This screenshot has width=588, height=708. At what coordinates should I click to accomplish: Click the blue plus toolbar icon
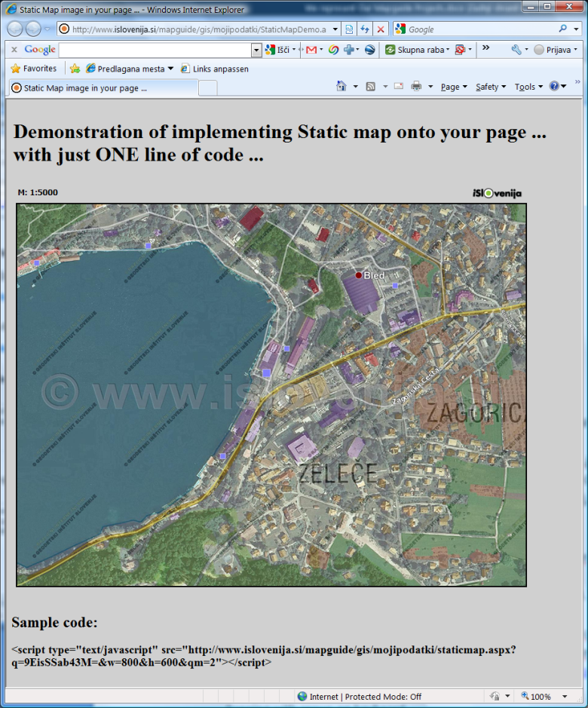(x=349, y=50)
